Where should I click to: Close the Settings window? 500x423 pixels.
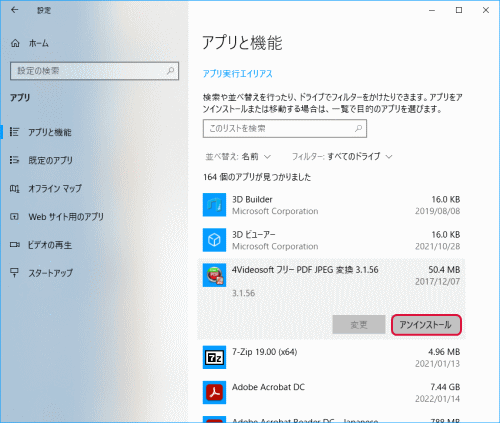486,10
